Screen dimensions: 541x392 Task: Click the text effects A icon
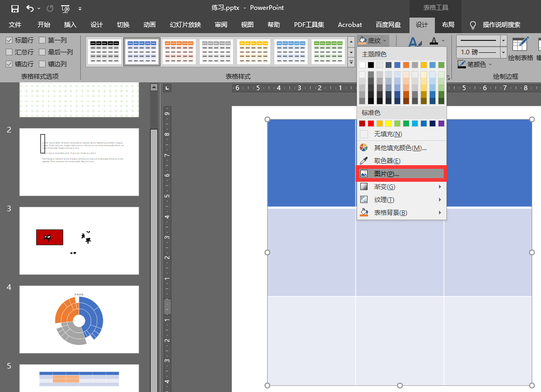(414, 42)
